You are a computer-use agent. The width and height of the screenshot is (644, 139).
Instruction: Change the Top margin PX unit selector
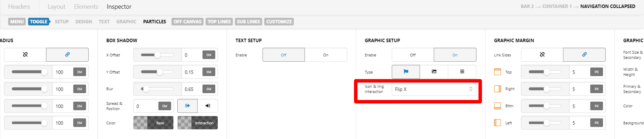tap(596, 72)
